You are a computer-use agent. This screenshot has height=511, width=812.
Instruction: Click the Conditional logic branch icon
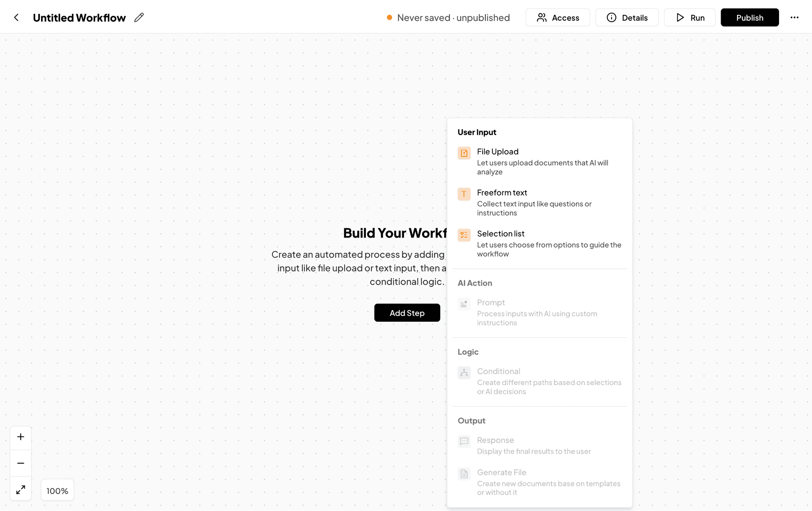pyautogui.click(x=464, y=373)
